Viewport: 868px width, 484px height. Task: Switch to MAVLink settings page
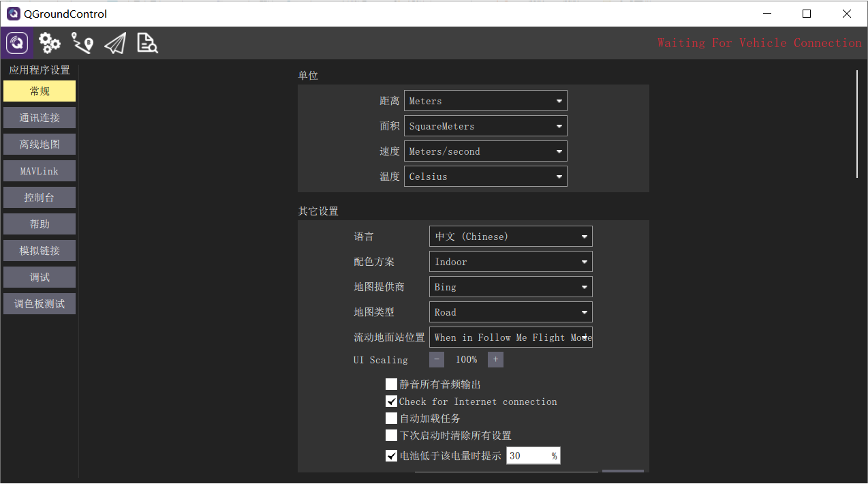click(39, 170)
